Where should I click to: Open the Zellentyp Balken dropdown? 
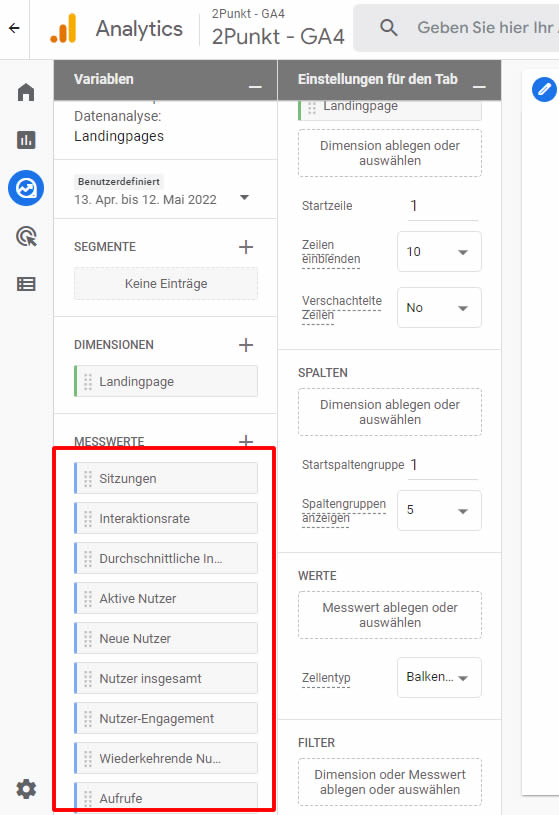coord(439,677)
